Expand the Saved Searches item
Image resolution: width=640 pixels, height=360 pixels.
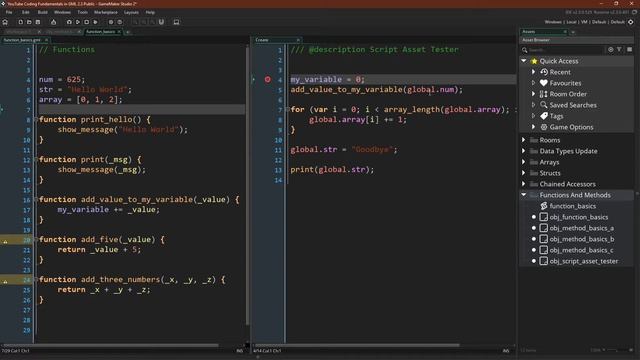[533, 105]
